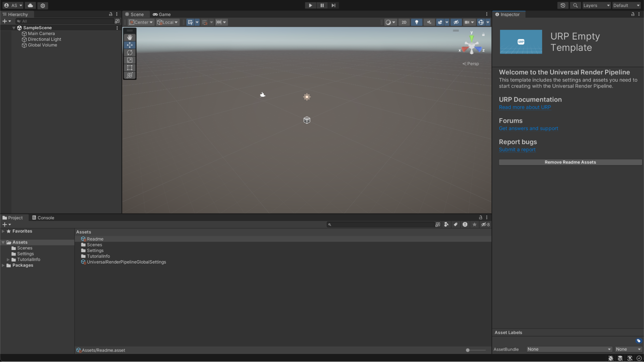Click the Play button
The height and width of the screenshot is (362, 644).
310,5
